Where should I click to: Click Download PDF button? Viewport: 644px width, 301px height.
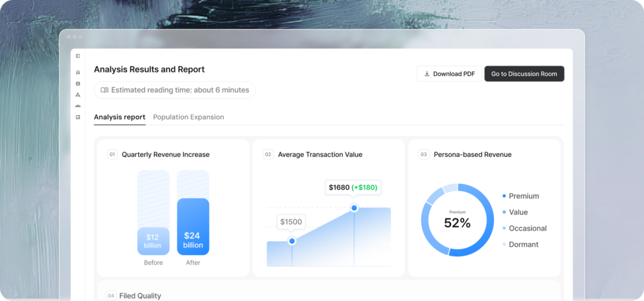[449, 74]
